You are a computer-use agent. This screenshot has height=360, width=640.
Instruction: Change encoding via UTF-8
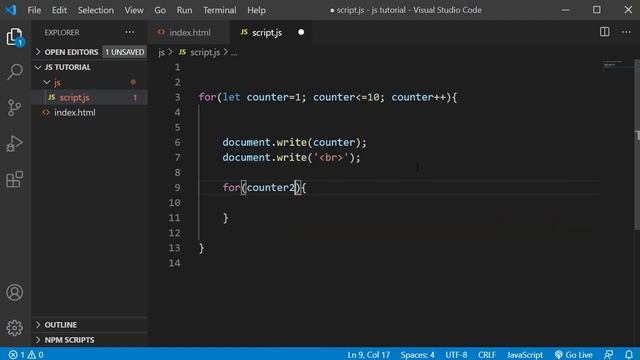coord(456,354)
